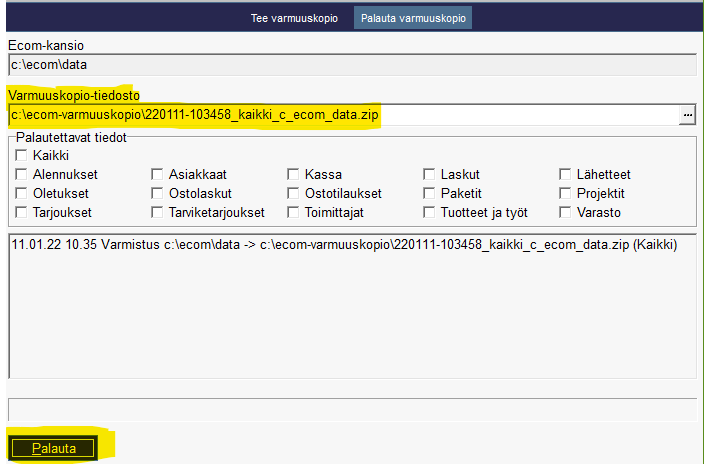
Task: Click the Varmuuskopio-tiedosto path field
Action: coord(344,115)
